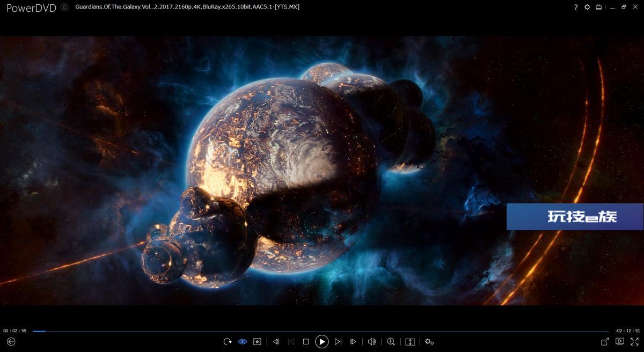Close the PowerDVD window
The height and width of the screenshot is (352, 644).
pos(635,7)
